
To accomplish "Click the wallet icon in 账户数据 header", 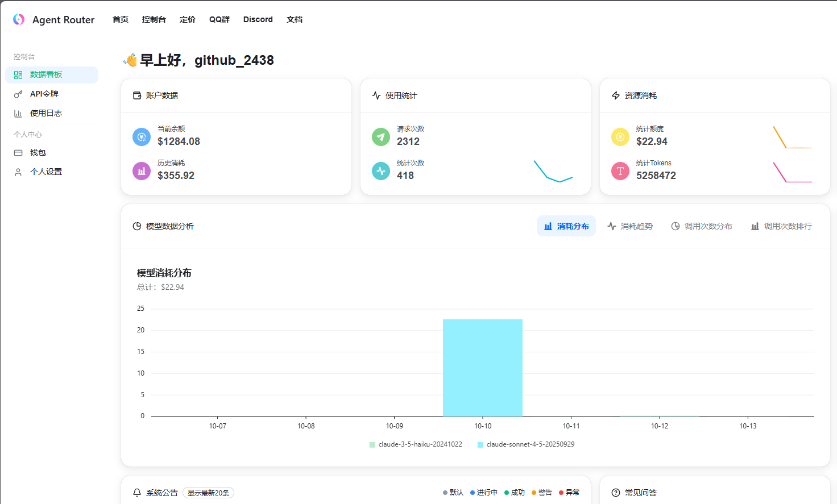I will 137,95.
